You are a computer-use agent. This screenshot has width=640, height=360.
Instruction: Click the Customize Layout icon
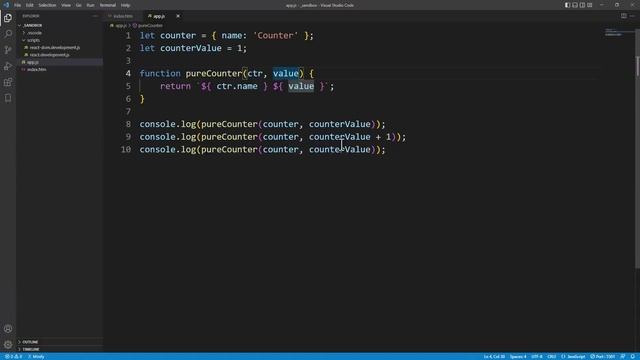590,5
